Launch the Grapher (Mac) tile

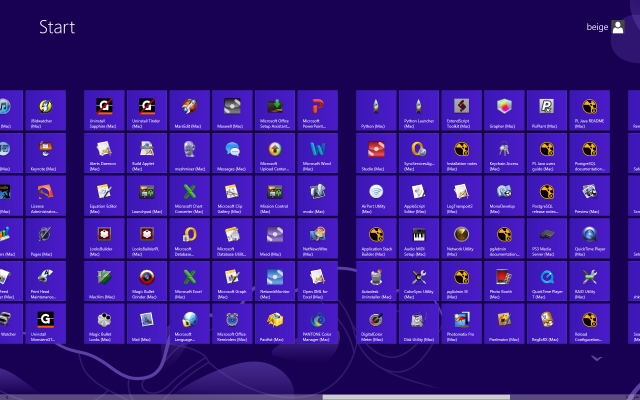[504, 110]
